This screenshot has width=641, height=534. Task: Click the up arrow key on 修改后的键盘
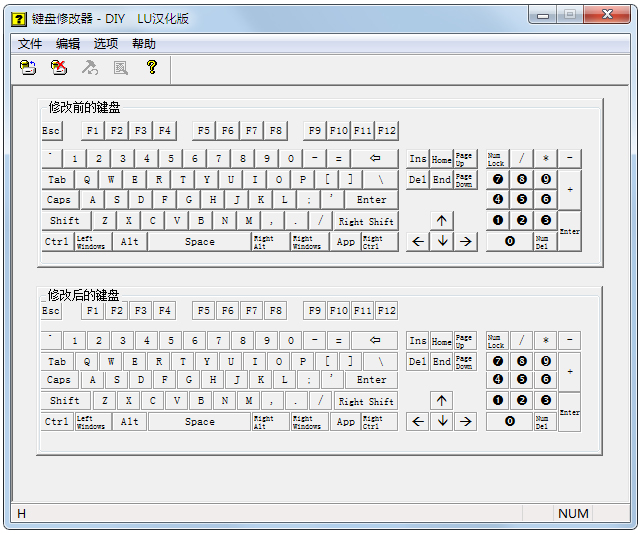[442, 401]
